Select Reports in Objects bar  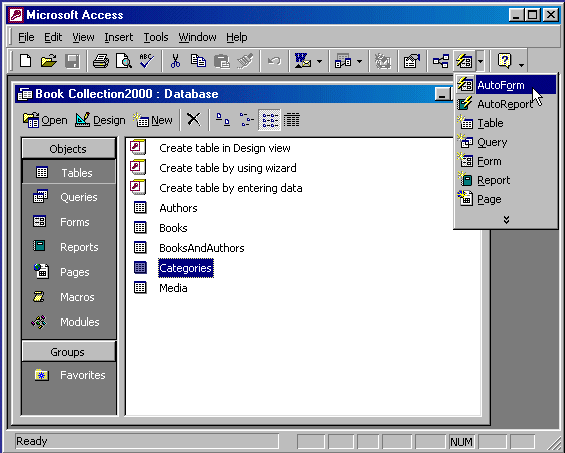tap(69, 247)
